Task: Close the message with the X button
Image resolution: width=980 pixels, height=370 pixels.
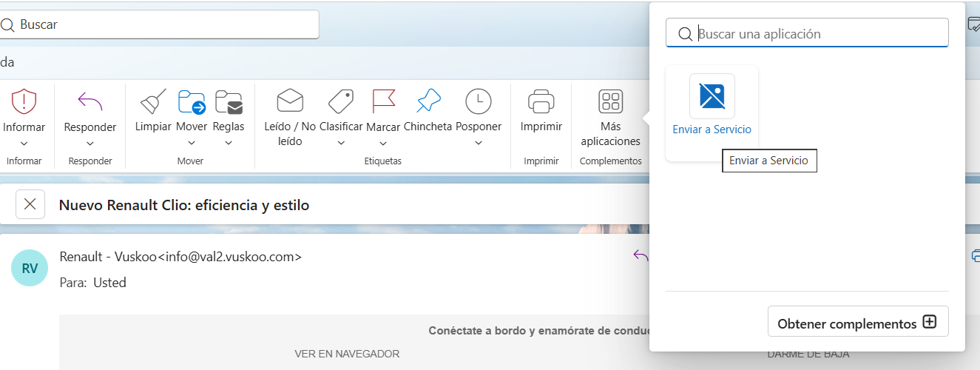Action: (30, 204)
